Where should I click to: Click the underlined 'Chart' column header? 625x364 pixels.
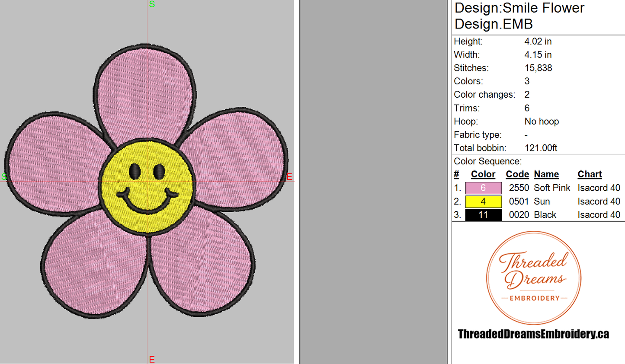pyautogui.click(x=590, y=174)
